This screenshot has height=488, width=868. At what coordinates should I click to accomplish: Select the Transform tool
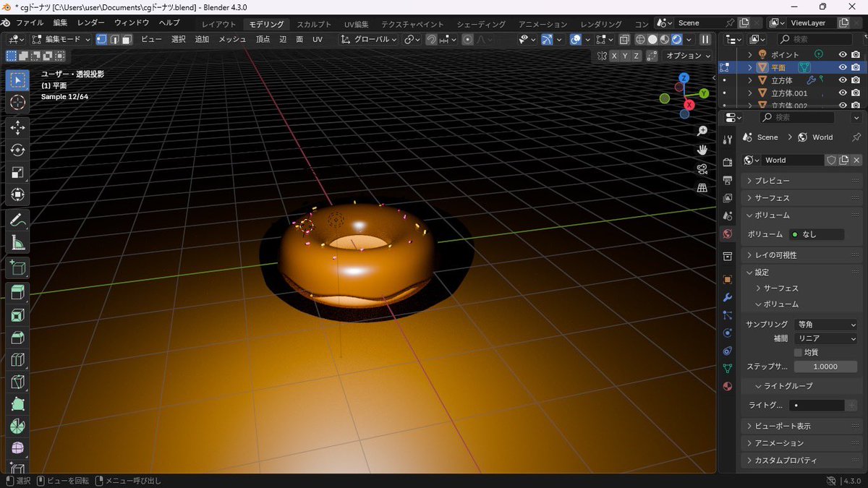tap(18, 195)
